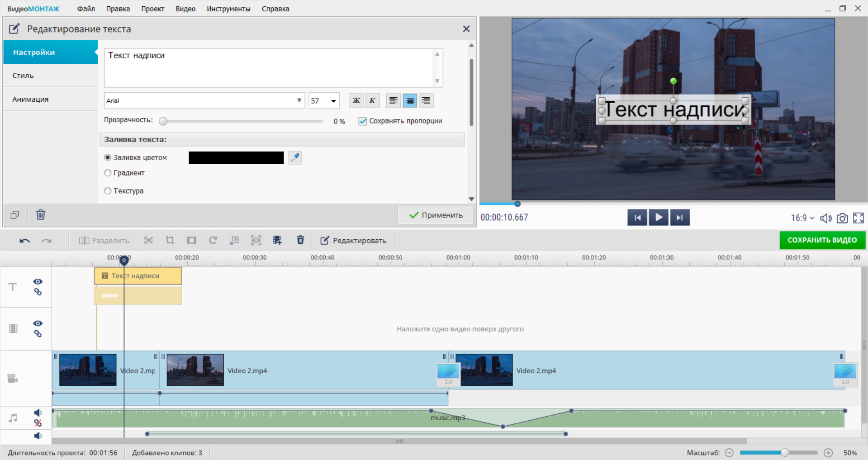Viewport: 868px width, 460px height.
Task: Open the 'Правка' menu
Action: [118, 9]
